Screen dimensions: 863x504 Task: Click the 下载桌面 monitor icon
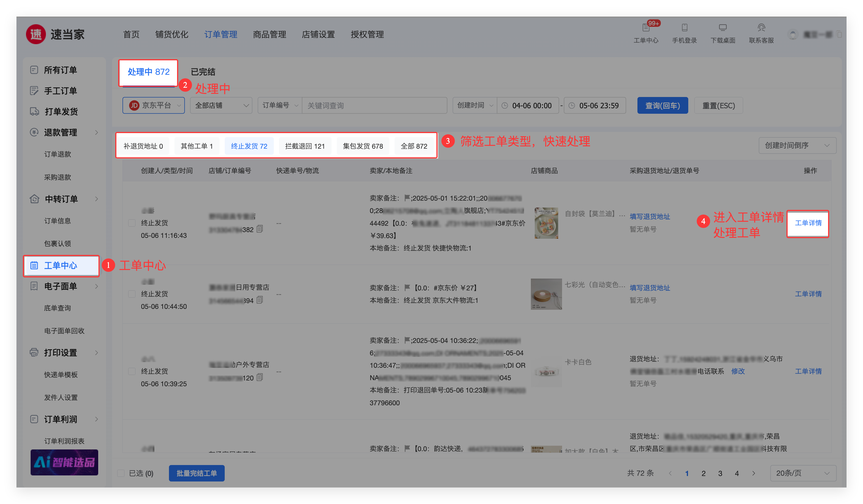(x=723, y=28)
